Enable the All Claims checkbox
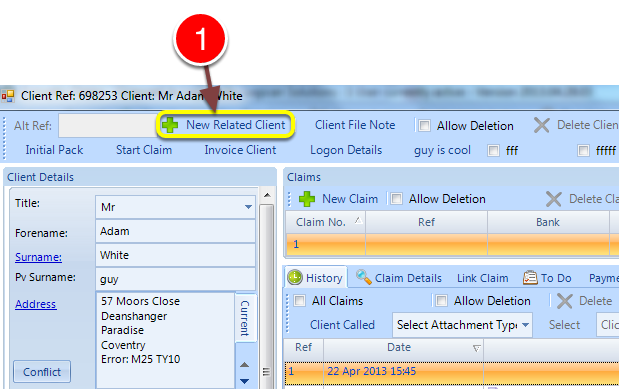 point(300,301)
